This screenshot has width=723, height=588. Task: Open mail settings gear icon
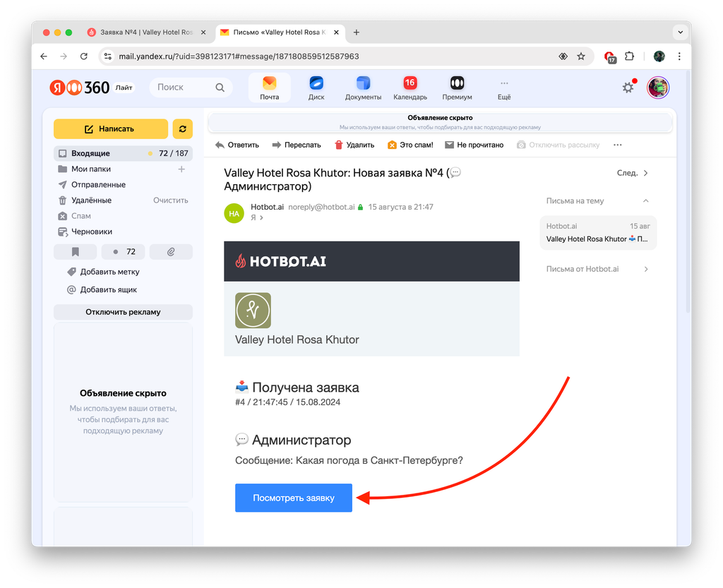(628, 88)
